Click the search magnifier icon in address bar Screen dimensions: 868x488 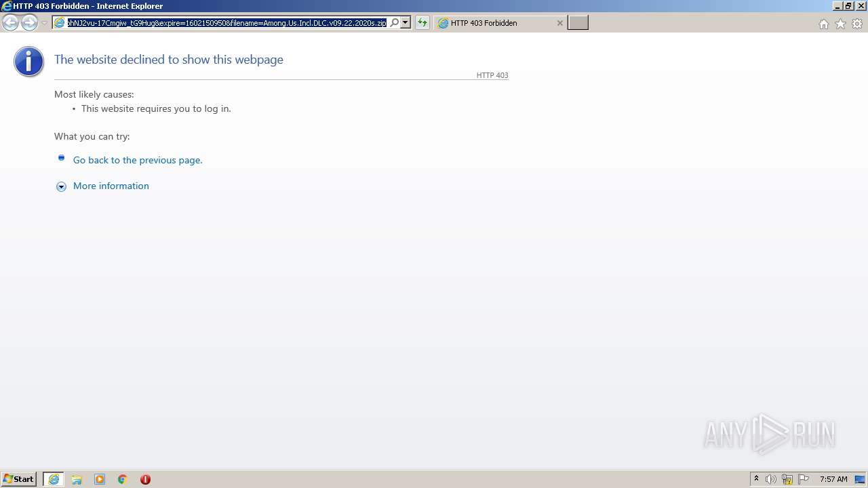pos(395,22)
